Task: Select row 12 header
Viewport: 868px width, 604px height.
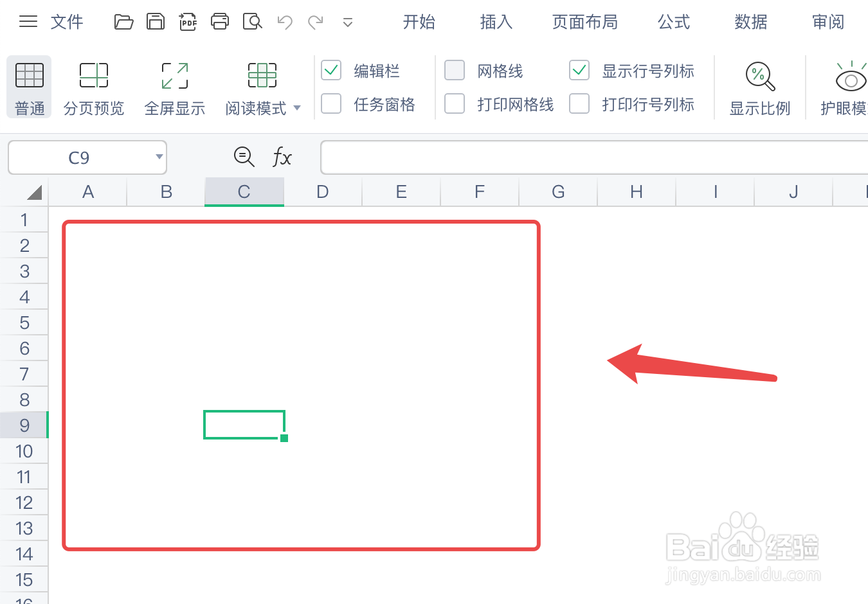Action: pyautogui.click(x=24, y=502)
